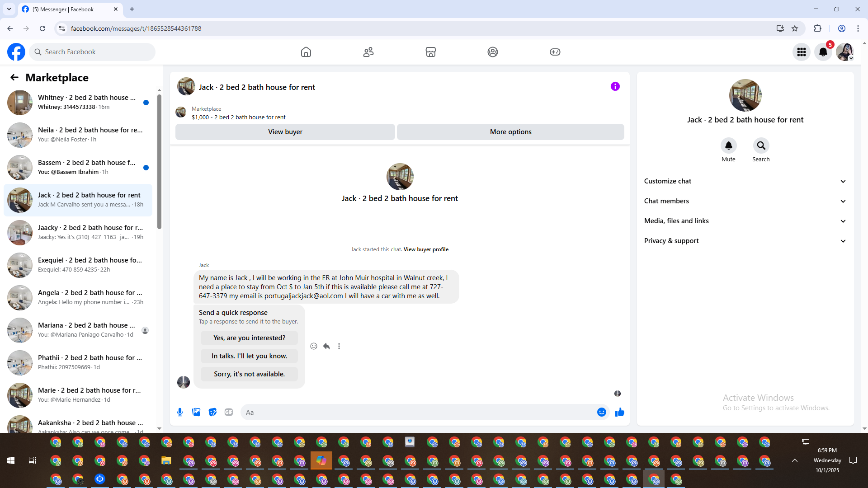Open notifications bell with 5 badge
This screenshot has width=868, height=488.
[x=823, y=52]
